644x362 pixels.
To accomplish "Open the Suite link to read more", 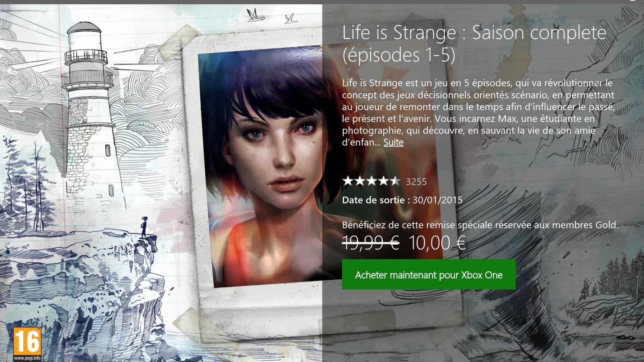I will [393, 142].
